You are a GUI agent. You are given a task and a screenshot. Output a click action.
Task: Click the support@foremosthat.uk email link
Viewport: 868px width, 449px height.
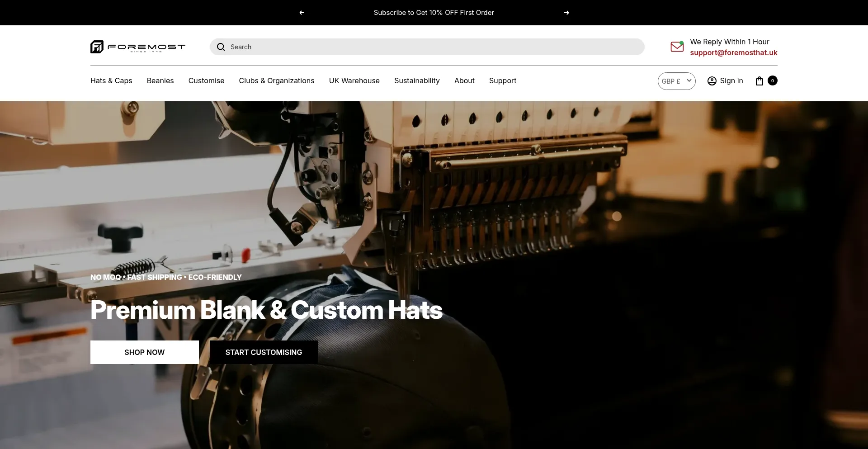coord(734,52)
